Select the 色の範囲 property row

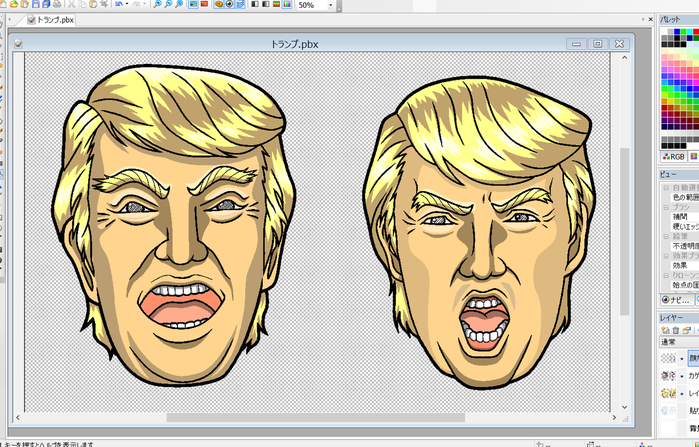point(685,197)
